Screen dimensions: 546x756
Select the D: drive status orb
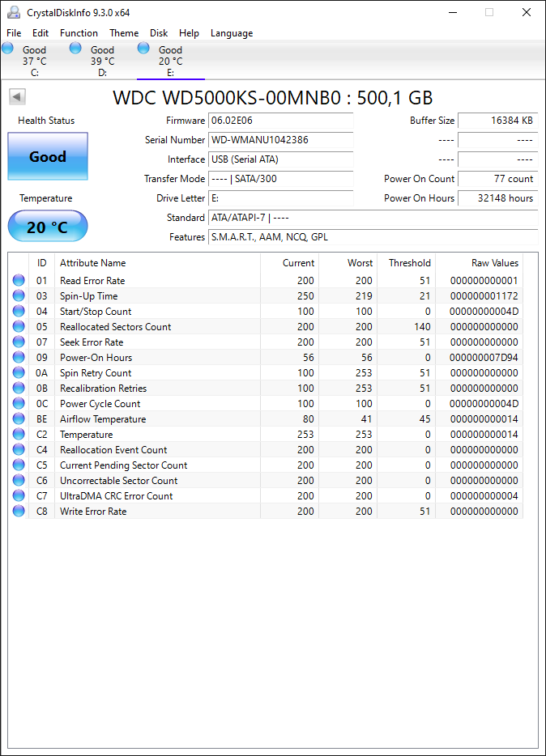click(x=75, y=49)
